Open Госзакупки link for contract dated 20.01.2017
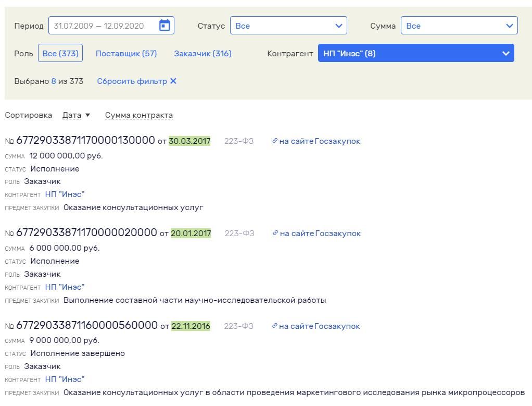The image size is (532, 406). point(320,233)
